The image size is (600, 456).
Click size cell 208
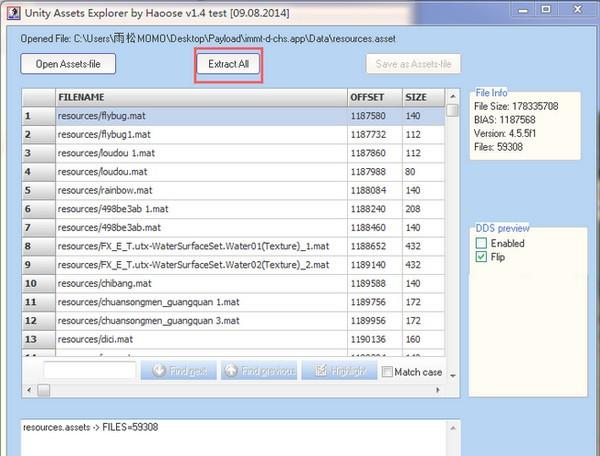[423, 209]
